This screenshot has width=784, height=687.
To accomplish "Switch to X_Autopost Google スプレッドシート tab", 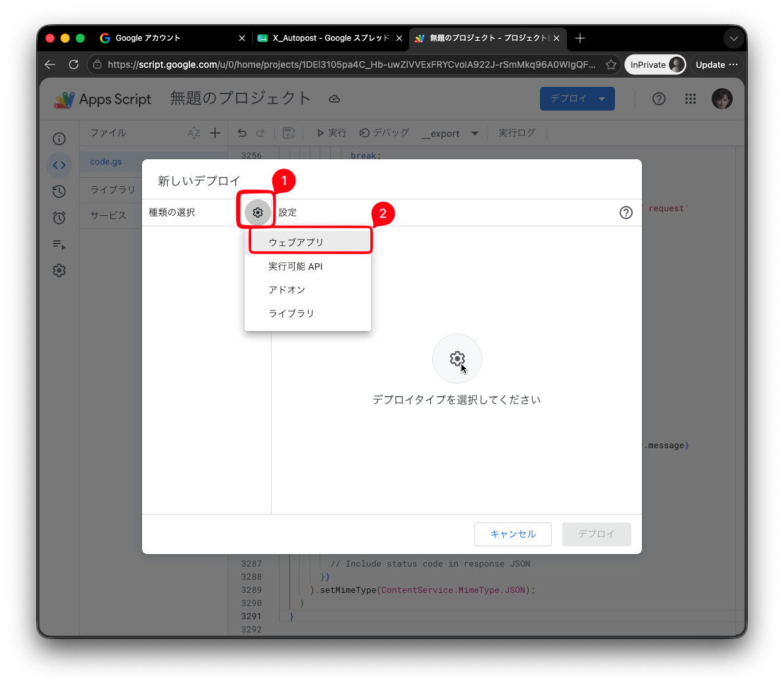I will coord(330,38).
